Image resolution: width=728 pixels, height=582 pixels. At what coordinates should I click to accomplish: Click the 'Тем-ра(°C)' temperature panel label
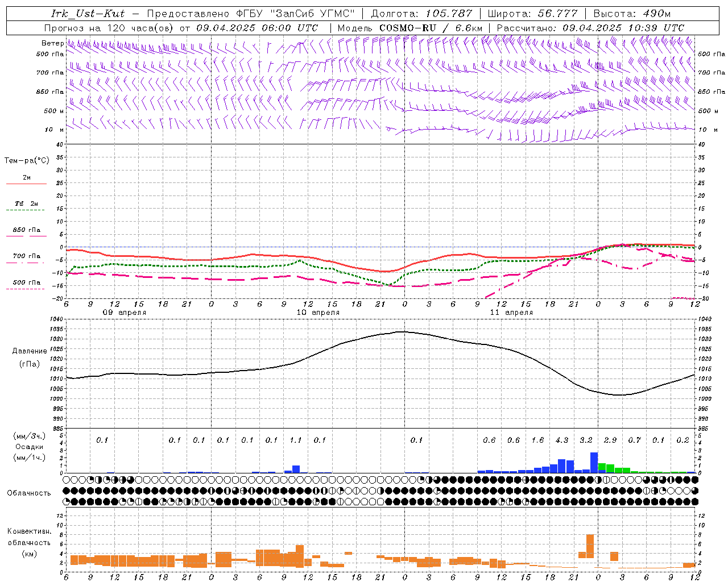pos(27,161)
